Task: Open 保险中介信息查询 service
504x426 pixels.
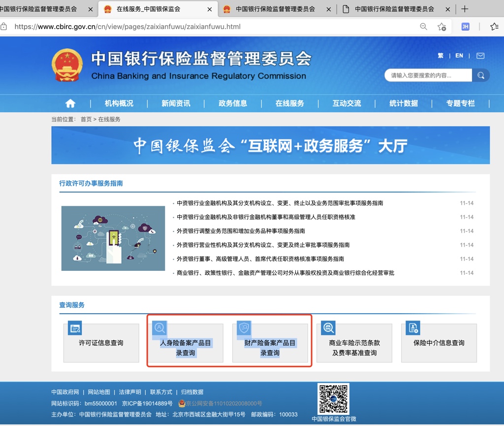Action: (439, 343)
